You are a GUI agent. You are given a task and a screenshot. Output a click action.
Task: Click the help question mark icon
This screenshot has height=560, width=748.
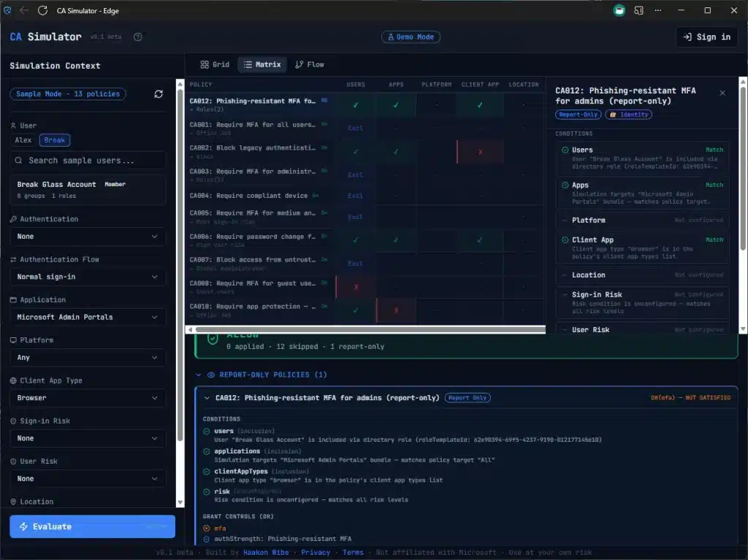click(x=138, y=37)
